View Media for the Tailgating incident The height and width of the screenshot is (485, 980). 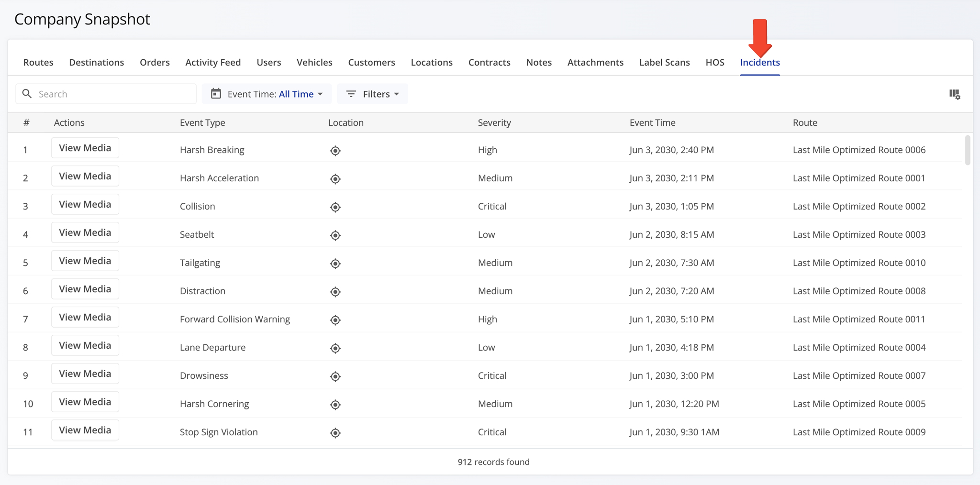[85, 261]
